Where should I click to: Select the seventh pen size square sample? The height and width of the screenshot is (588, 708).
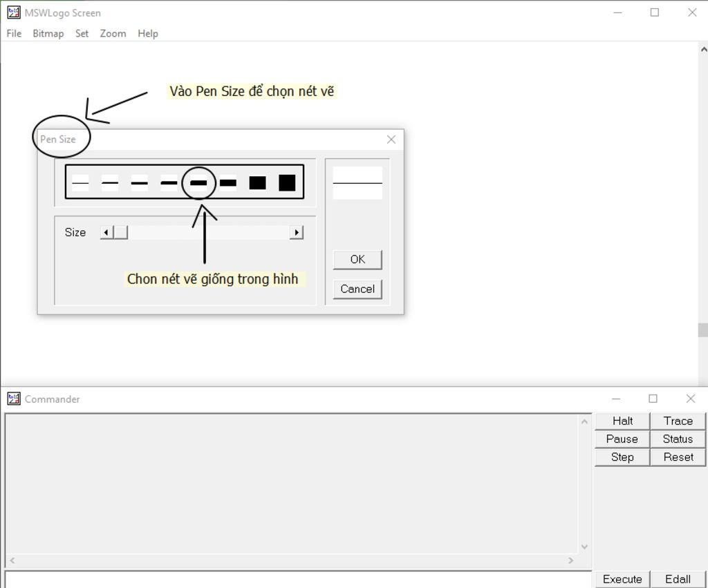click(257, 183)
